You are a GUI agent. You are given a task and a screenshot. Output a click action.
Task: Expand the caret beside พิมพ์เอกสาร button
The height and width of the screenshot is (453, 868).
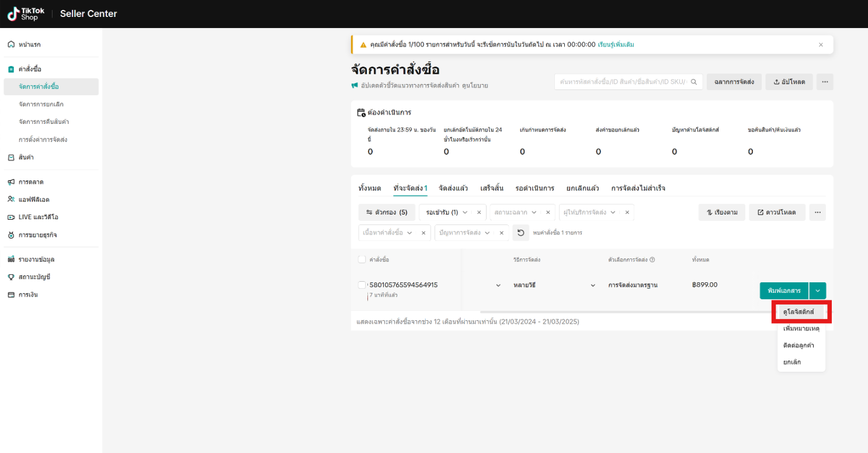pyautogui.click(x=817, y=291)
